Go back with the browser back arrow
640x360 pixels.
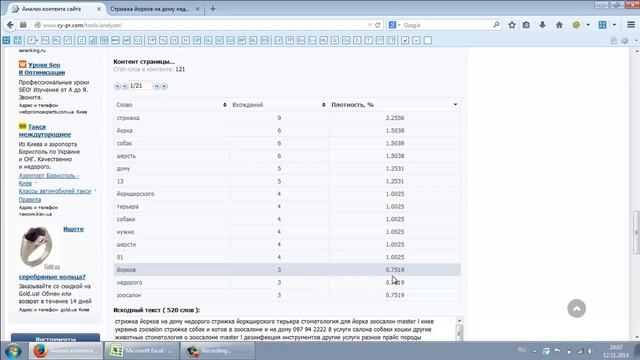coord(10,25)
